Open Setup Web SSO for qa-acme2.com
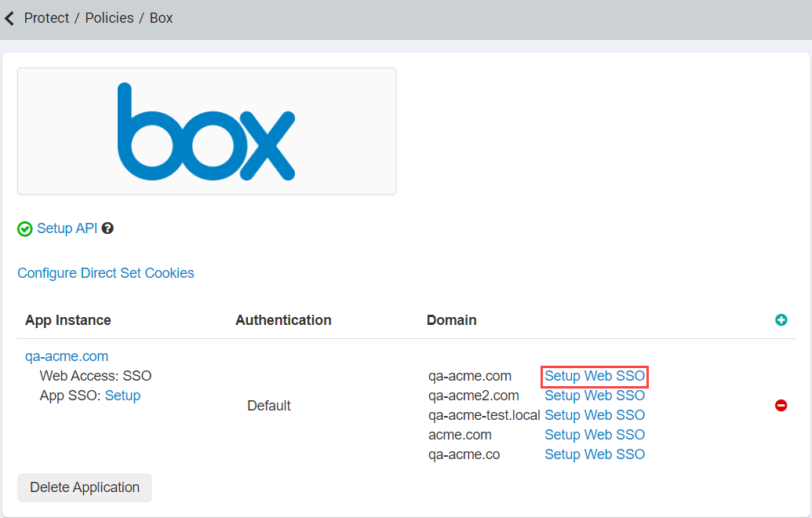The width and height of the screenshot is (812, 518). (x=594, y=396)
